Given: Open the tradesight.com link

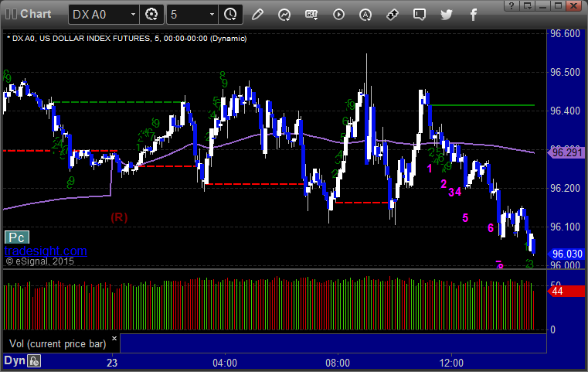Looking at the screenshot, I should pyautogui.click(x=46, y=251).
